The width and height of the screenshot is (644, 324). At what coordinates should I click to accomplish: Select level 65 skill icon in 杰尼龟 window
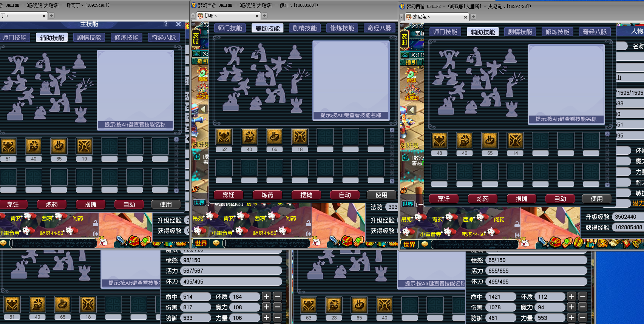click(x=490, y=140)
